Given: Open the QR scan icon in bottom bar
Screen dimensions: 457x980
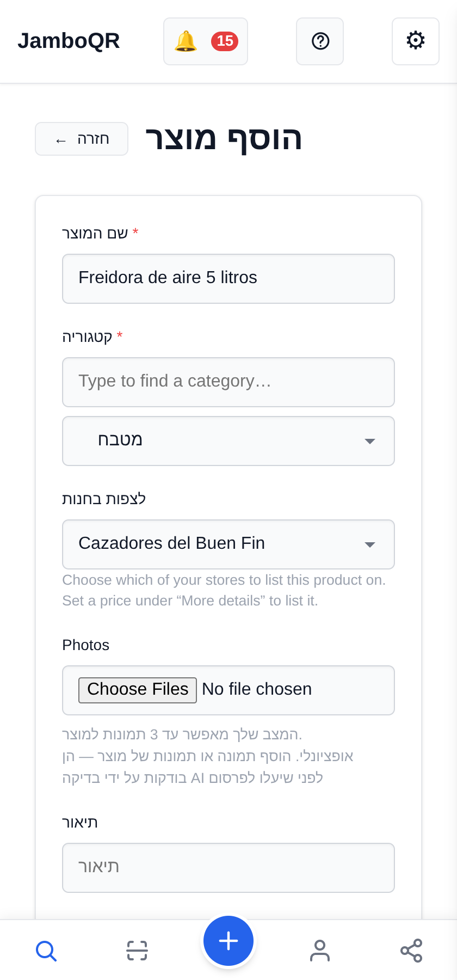Looking at the screenshot, I should coord(137,951).
